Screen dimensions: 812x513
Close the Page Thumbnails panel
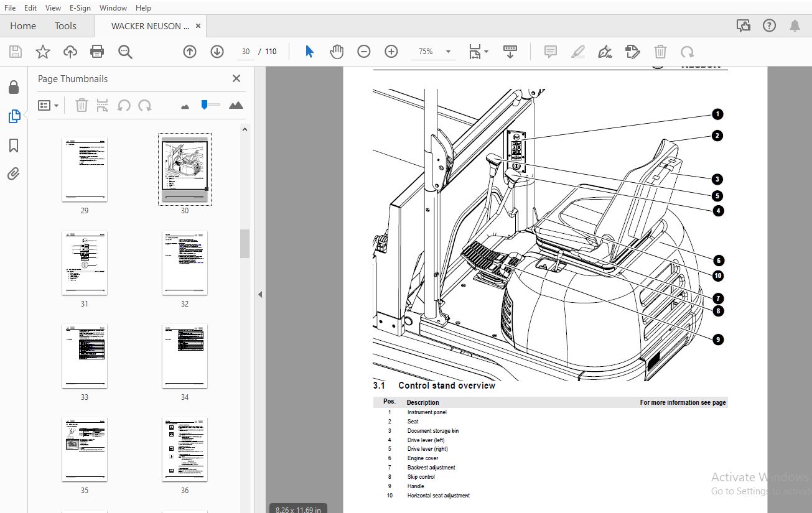point(236,78)
